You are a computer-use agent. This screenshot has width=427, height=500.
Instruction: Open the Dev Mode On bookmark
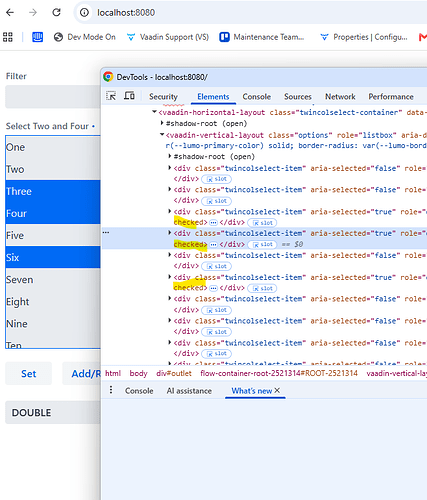85,37
